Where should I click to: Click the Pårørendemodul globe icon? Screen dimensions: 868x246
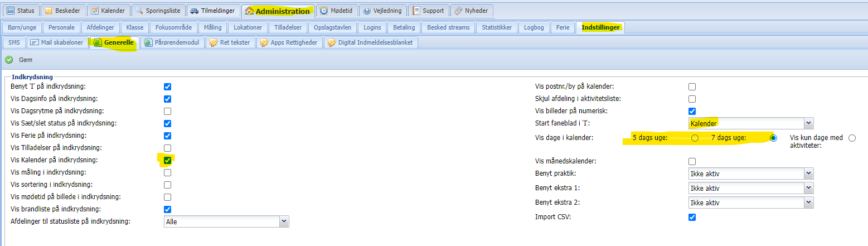coord(148,42)
